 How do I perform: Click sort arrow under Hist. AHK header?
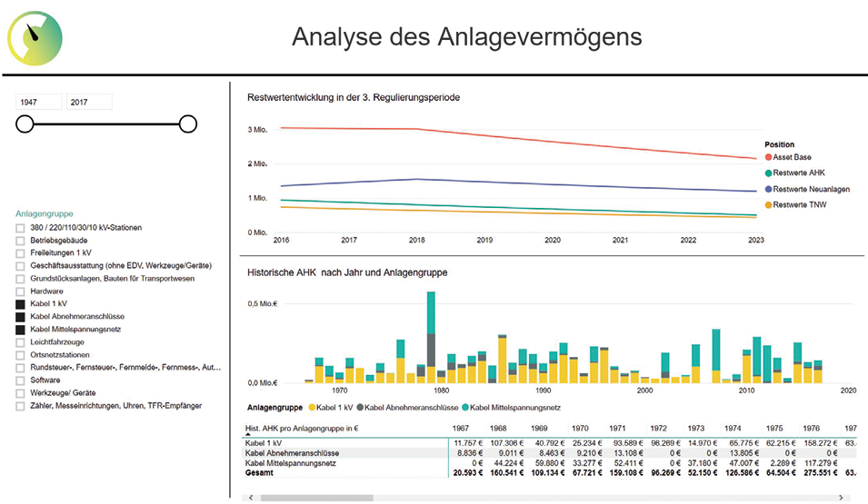point(249,435)
